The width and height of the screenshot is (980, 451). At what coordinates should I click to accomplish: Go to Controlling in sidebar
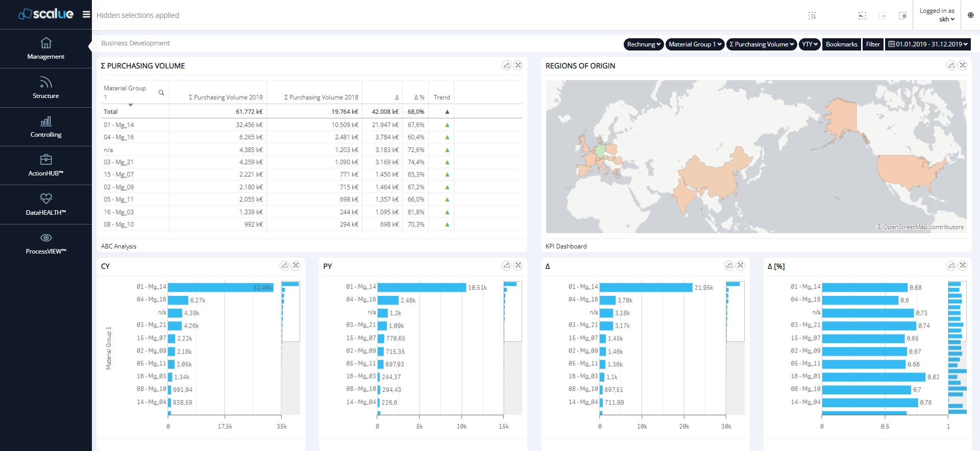point(46,127)
